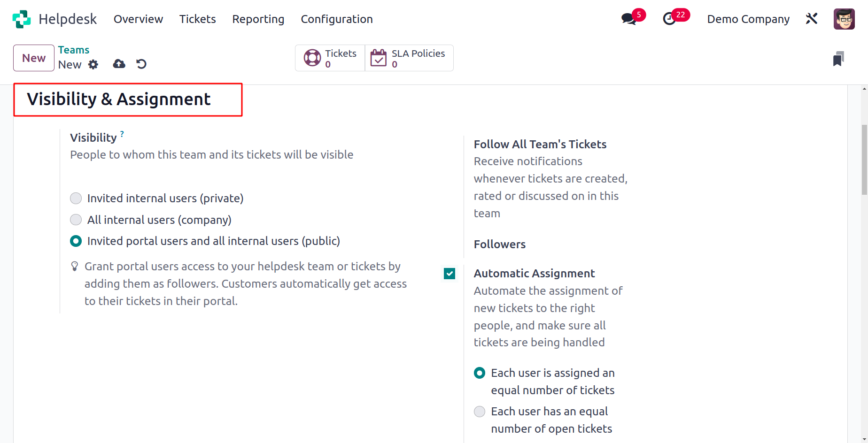Select Invited internal users (private) option
Viewport: 868px width, 443px height.
click(x=76, y=199)
